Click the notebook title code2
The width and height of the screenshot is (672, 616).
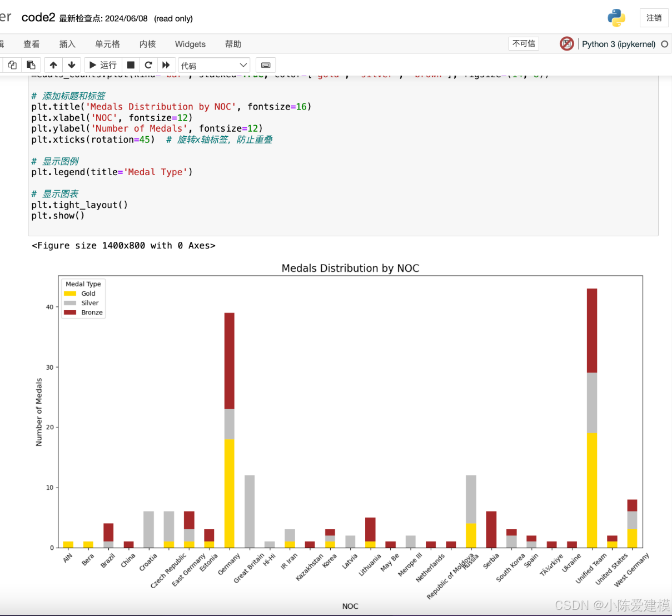(x=38, y=17)
